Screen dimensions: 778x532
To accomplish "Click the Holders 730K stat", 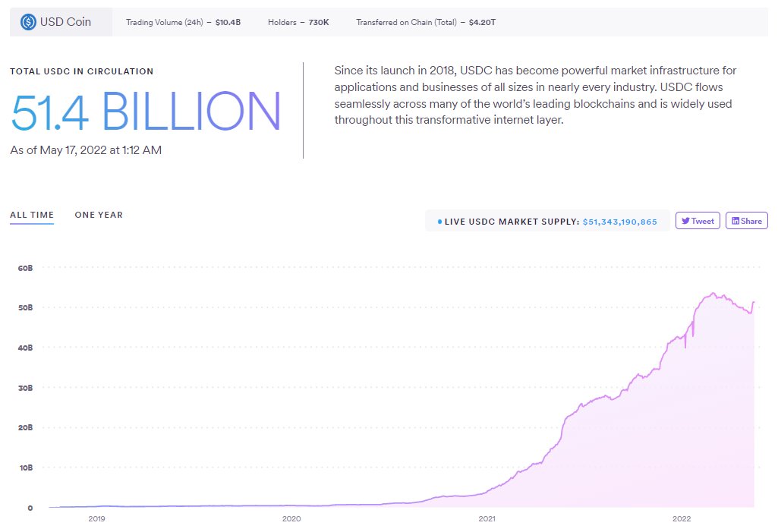I will (298, 22).
